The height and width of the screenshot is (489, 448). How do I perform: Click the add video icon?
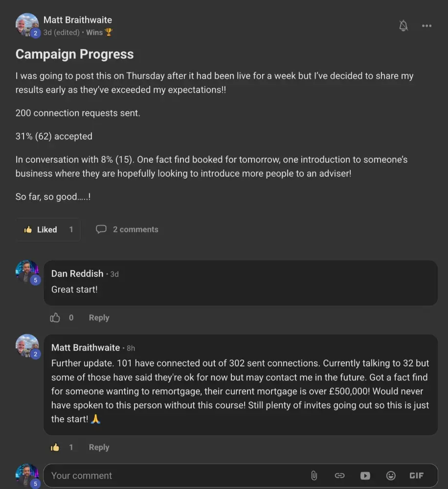[x=365, y=475]
